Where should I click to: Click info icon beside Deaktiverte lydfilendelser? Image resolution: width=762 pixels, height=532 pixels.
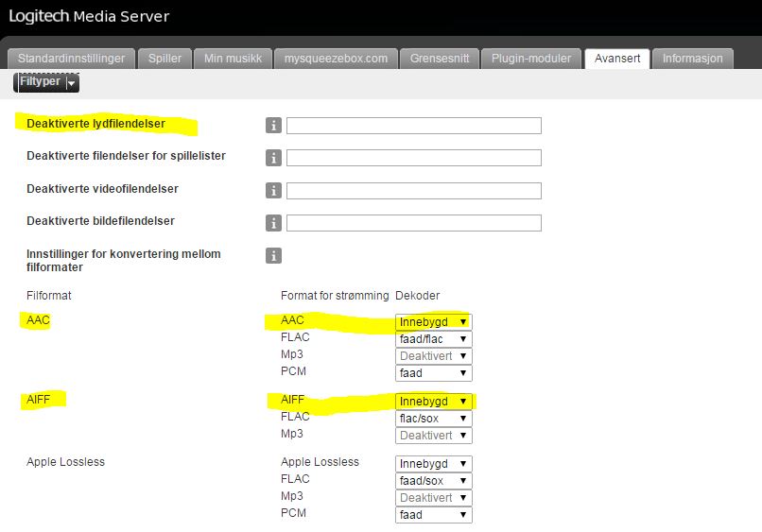[x=274, y=126]
